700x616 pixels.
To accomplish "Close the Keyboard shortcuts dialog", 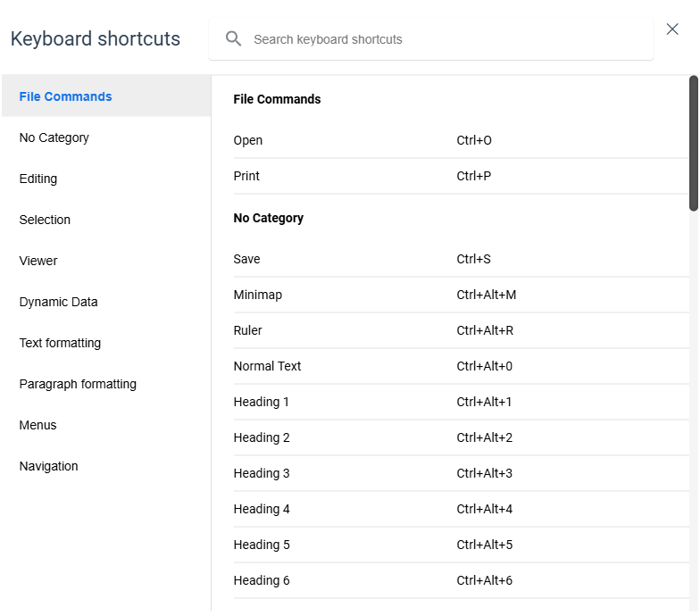I will (671, 29).
